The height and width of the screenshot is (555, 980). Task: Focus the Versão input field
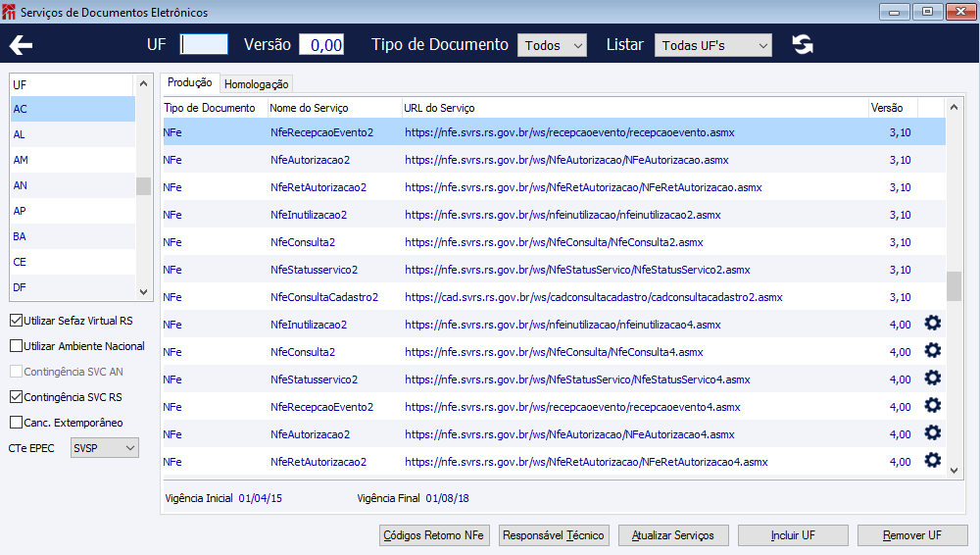coord(321,44)
